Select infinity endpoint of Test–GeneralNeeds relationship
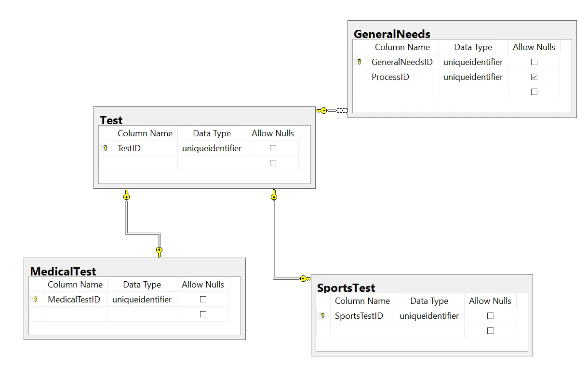The image size is (588, 379). 342,111
